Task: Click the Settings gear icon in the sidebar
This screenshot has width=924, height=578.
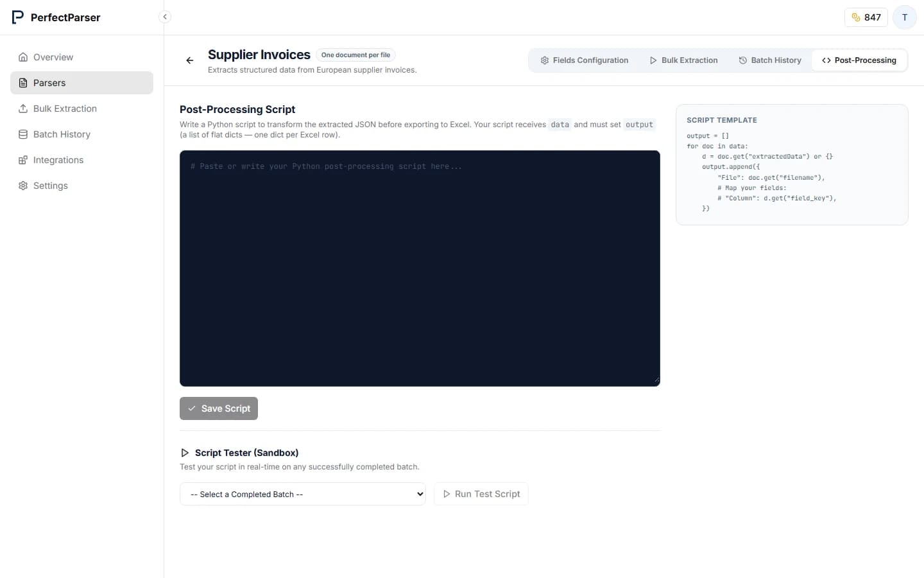Action: point(23,186)
